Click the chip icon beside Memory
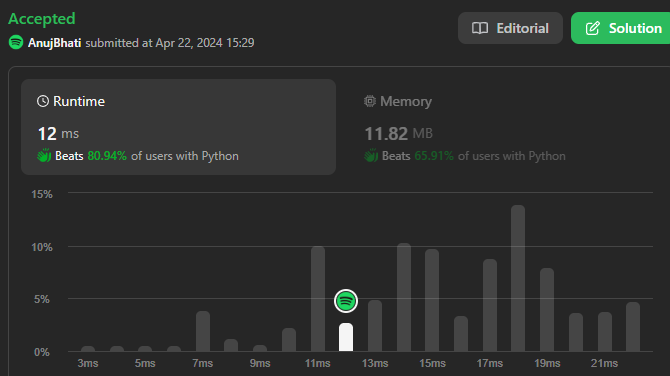Image resolution: width=670 pixels, height=376 pixels. 370,101
